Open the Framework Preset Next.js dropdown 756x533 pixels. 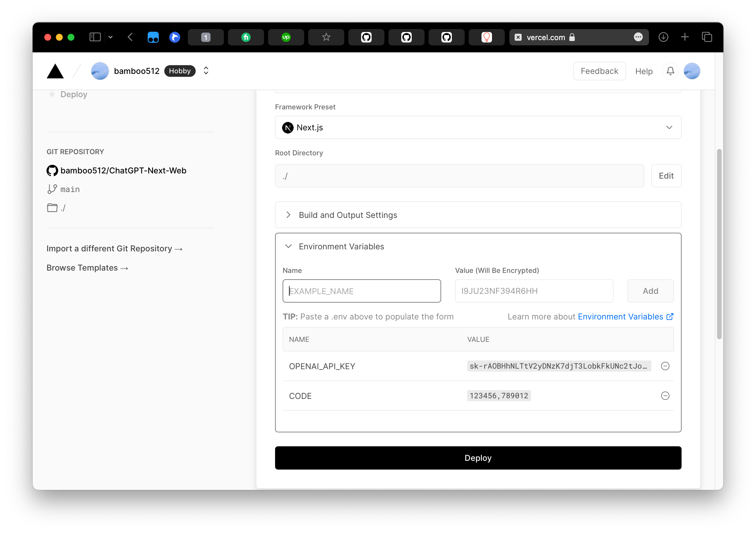tap(478, 127)
